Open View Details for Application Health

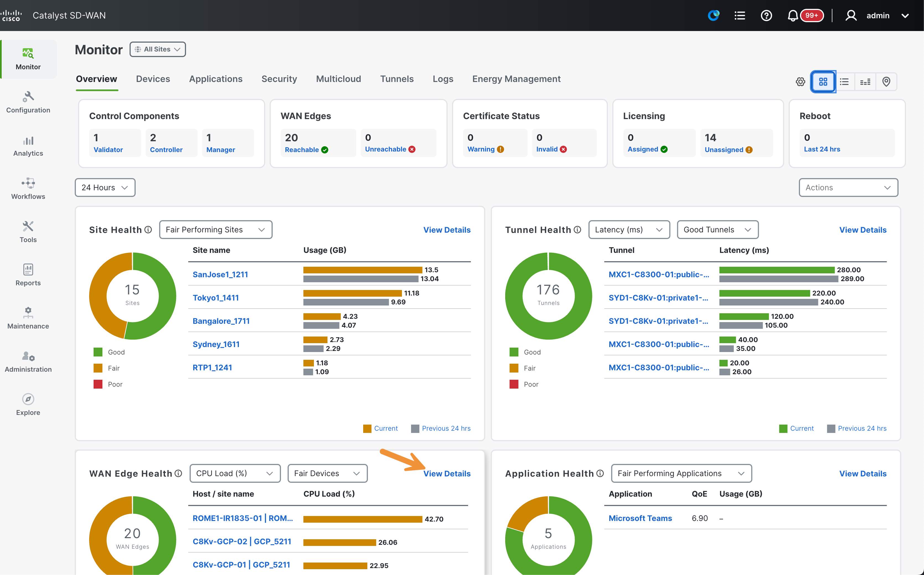pos(863,473)
